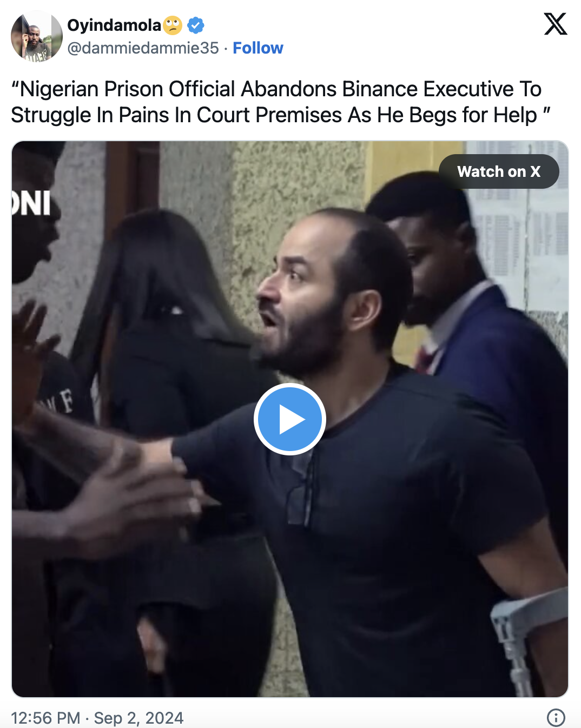Open the 12:56 PM timestamp link
581x728 pixels.
[x=45, y=718]
